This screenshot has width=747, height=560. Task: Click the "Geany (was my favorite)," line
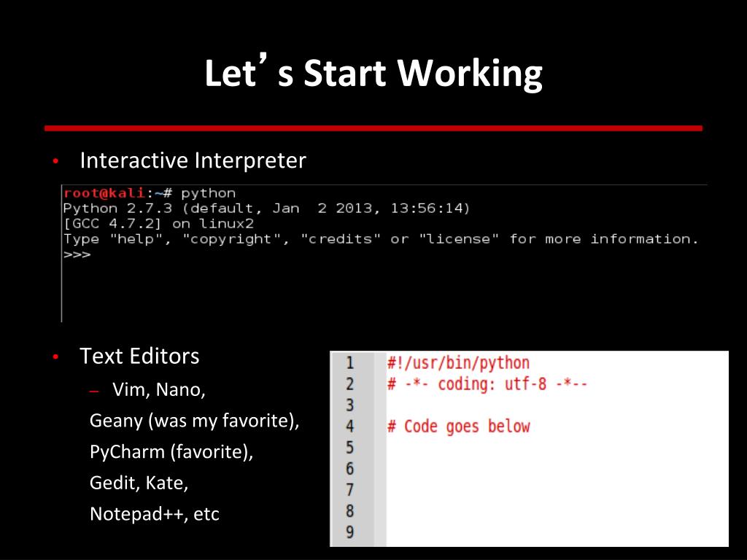pyautogui.click(x=194, y=421)
